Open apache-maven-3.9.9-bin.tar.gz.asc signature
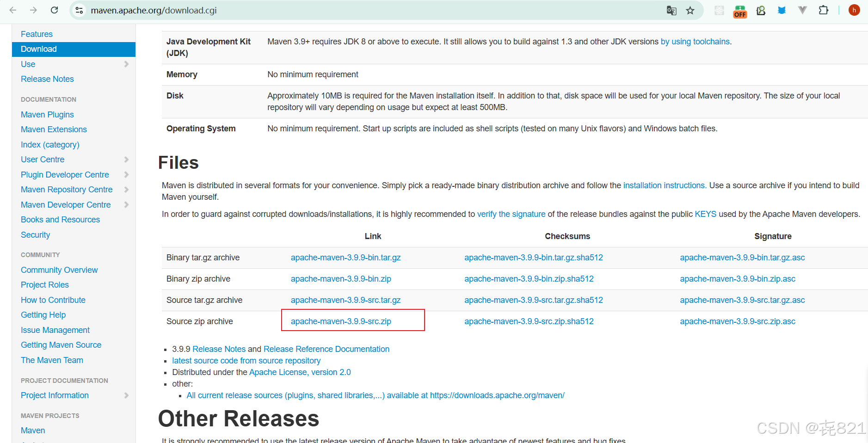Viewport: 868px width, 443px height. click(x=742, y=258)
